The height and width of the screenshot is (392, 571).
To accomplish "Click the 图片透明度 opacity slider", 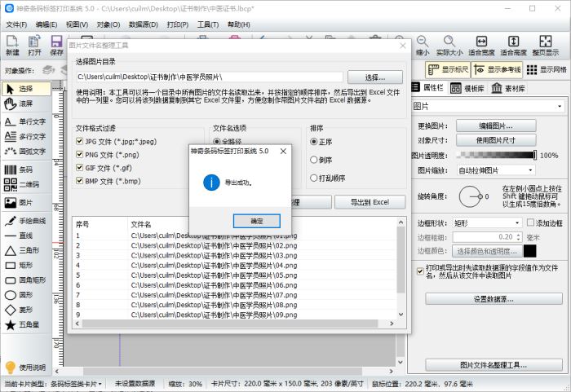I will (x=497, y=155).
